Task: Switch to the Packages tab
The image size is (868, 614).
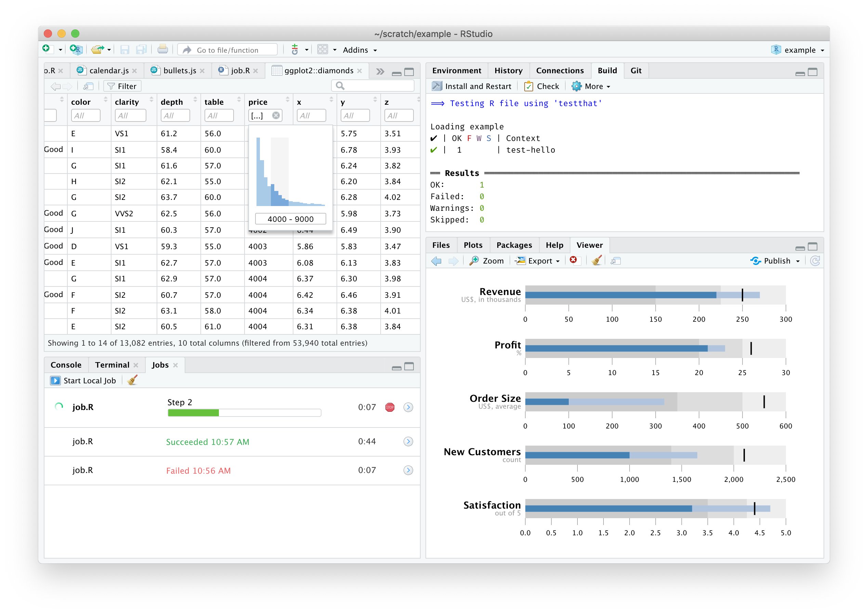Action: (514, 245)
